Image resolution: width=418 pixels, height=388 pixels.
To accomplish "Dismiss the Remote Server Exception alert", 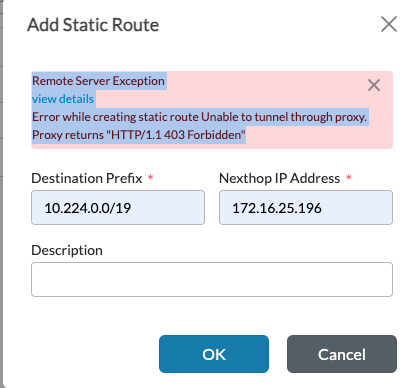I will pos(374,85).
